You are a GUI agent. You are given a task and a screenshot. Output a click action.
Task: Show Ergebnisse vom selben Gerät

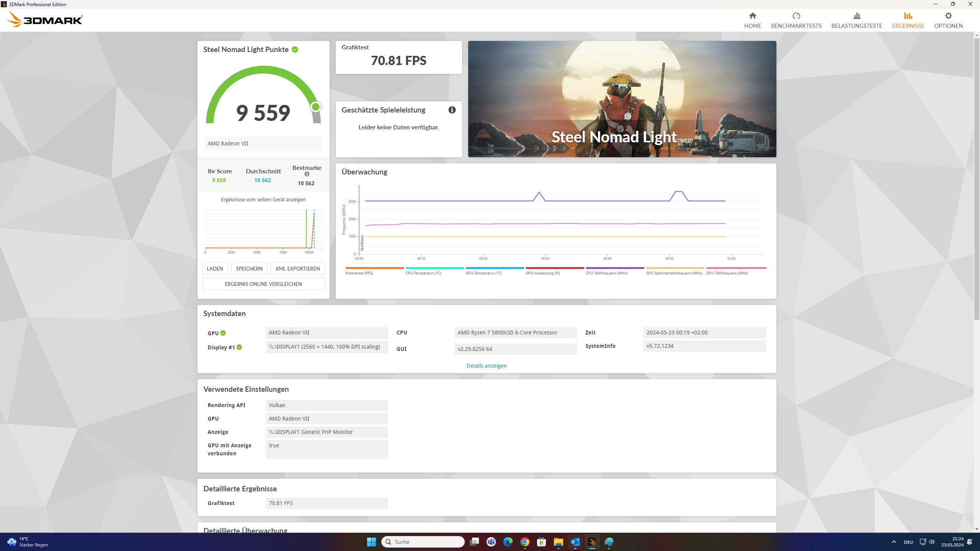pos(263,200)
